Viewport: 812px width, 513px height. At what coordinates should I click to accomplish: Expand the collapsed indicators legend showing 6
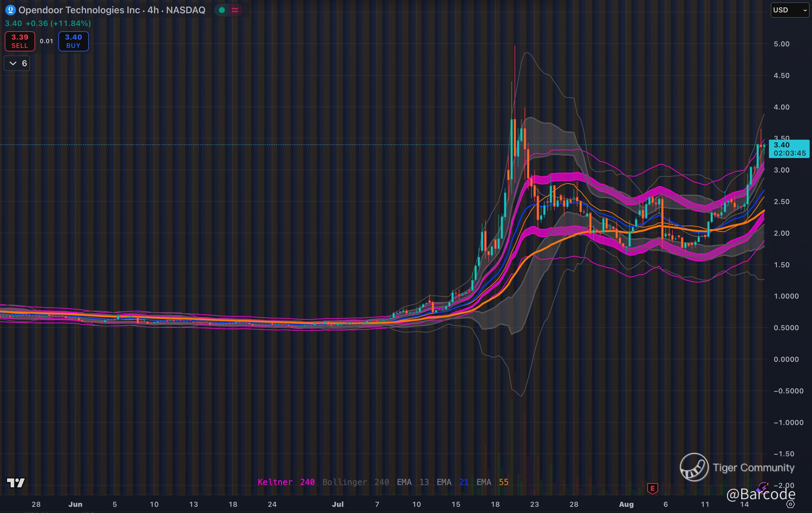tap(17, 63)
